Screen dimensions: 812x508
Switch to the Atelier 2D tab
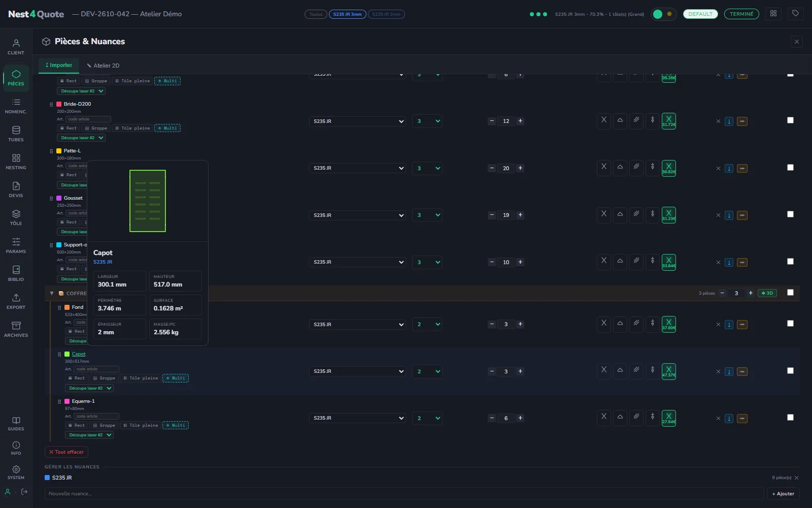point(103,66)
